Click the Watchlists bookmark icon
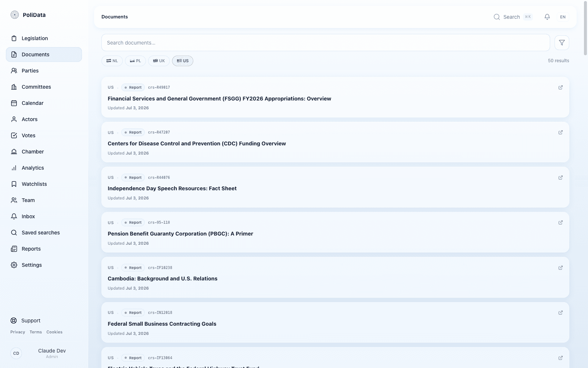This screenshot has width=588, height=368. (14, 184)
